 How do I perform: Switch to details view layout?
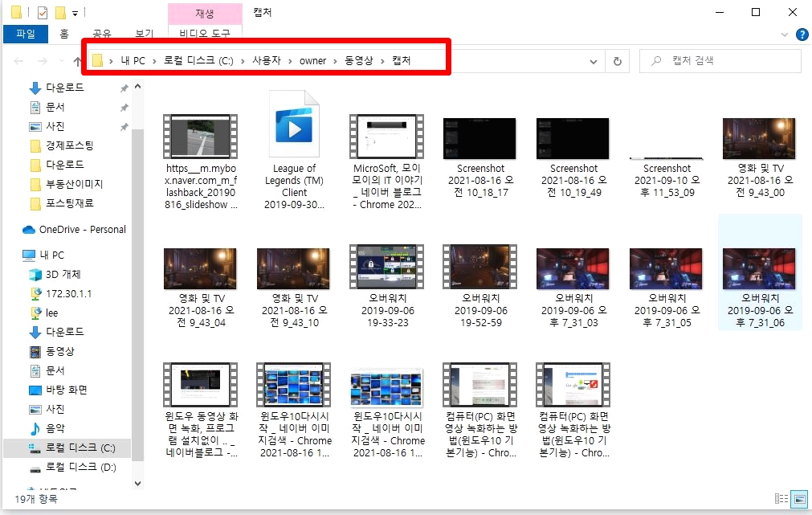[x=781, y=499]
